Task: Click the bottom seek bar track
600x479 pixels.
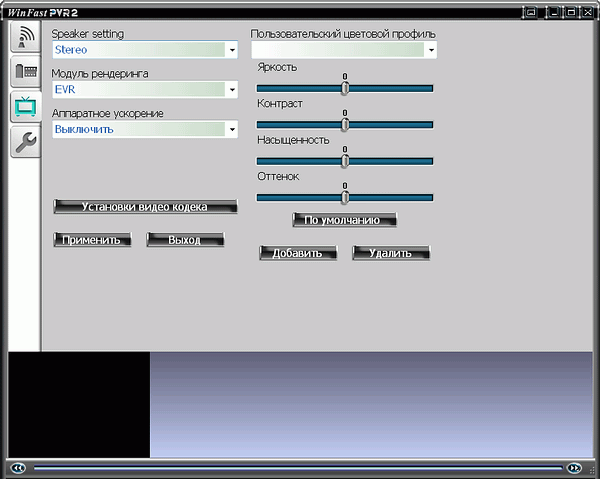Action: tap(295, 467)
